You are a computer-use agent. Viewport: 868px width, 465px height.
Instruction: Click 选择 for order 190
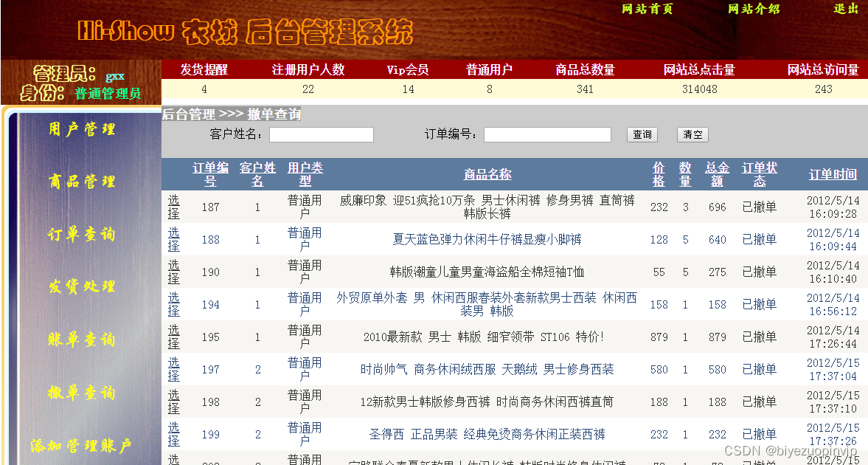[x=174, y=272]
